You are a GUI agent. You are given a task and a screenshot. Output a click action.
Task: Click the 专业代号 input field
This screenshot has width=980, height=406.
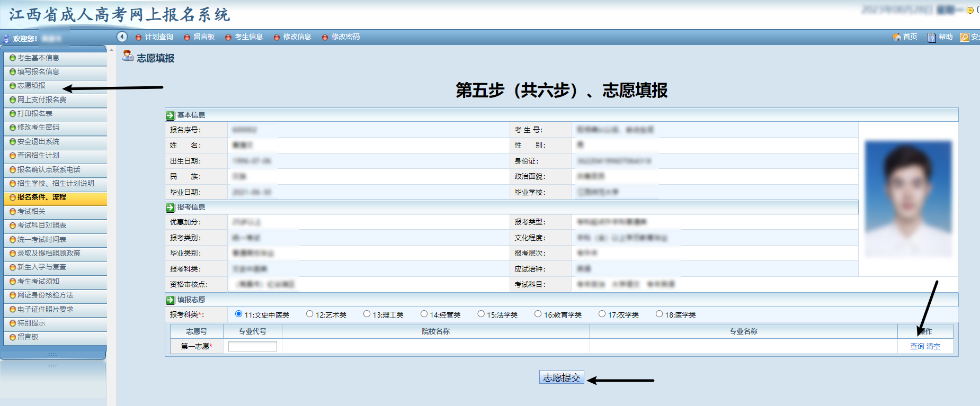pyautogui.click(x=253, y=346)
